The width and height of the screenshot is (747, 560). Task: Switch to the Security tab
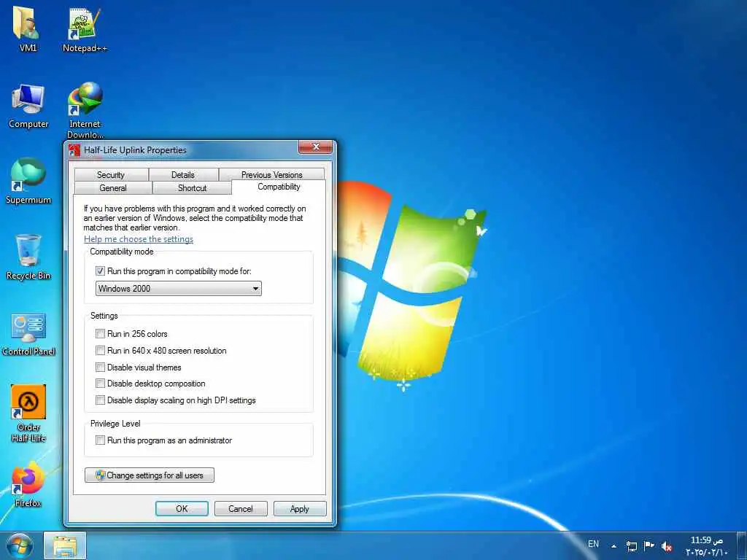111,175
